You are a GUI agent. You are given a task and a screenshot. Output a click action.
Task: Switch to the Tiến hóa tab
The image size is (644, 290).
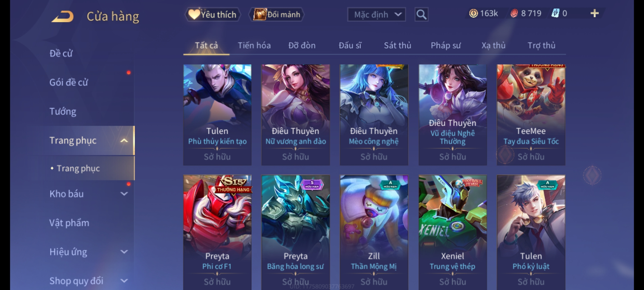(254, 45)
